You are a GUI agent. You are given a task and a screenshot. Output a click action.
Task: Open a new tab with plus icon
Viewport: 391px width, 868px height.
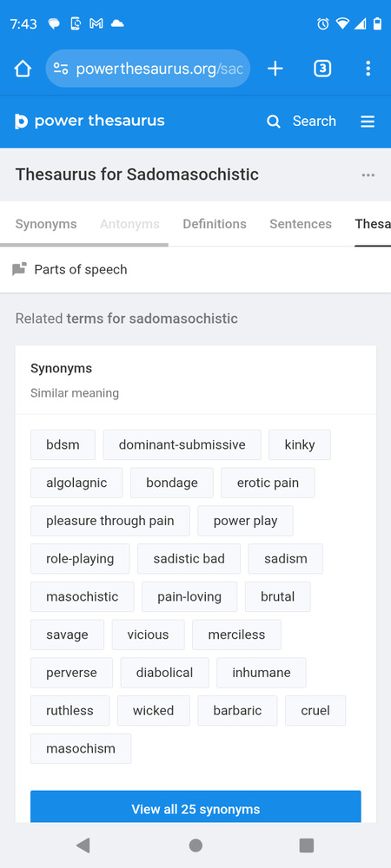pyautogui.click(x=275, y=69)
